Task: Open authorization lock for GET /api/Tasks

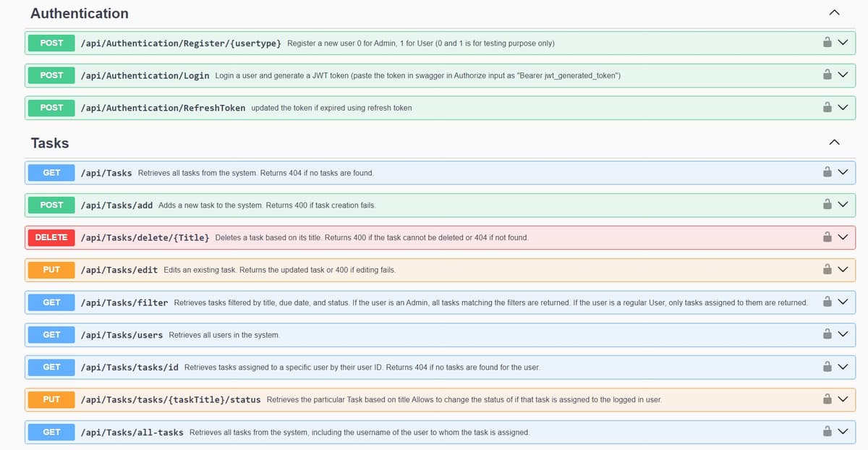Action: pos(827,172)
